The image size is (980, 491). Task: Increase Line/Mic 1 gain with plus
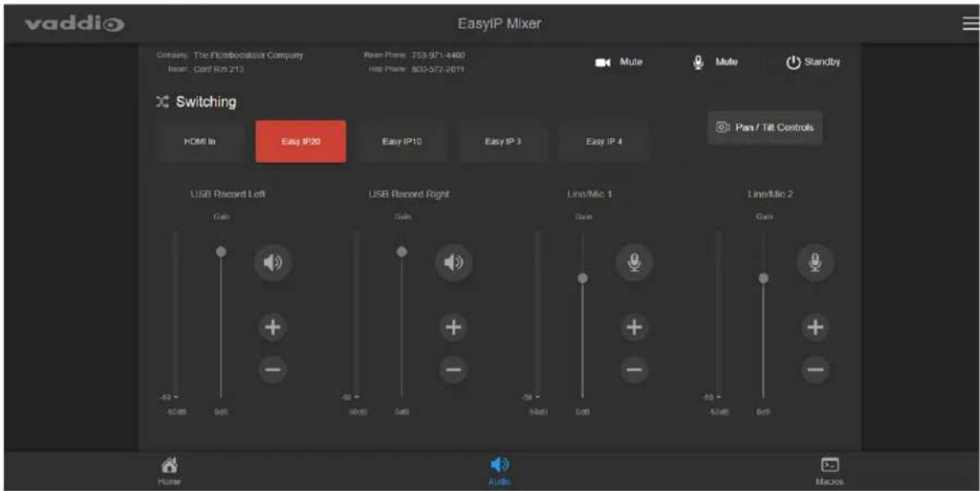pyautogui.click(x=635, y=327)
